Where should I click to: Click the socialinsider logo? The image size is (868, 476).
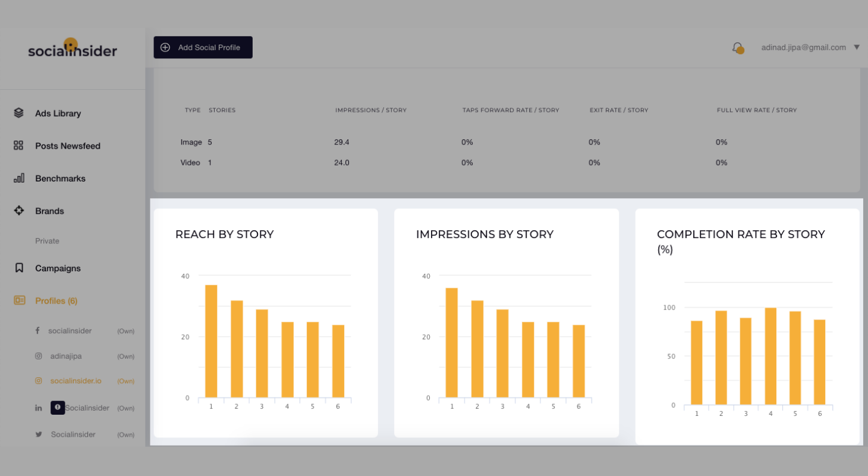73,48
